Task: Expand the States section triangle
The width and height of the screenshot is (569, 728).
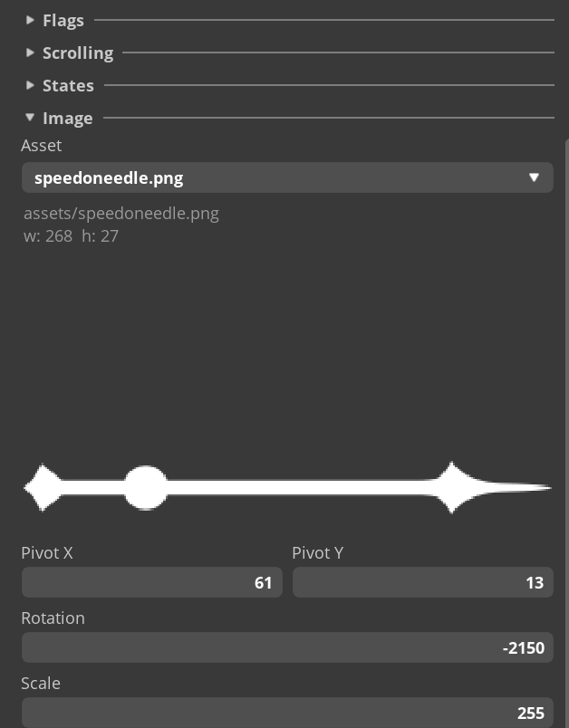Action: [x=31, y=85]
